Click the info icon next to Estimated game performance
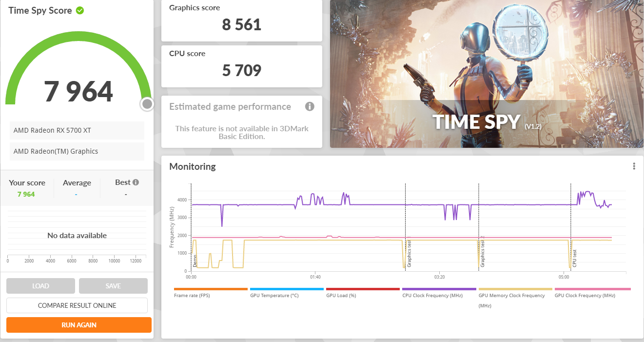 coord(310,106)
